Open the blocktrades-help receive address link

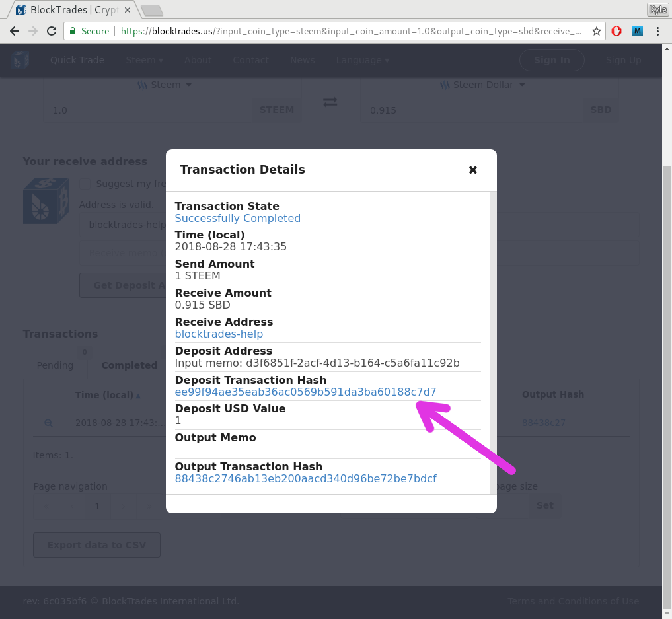click(219, 334)
